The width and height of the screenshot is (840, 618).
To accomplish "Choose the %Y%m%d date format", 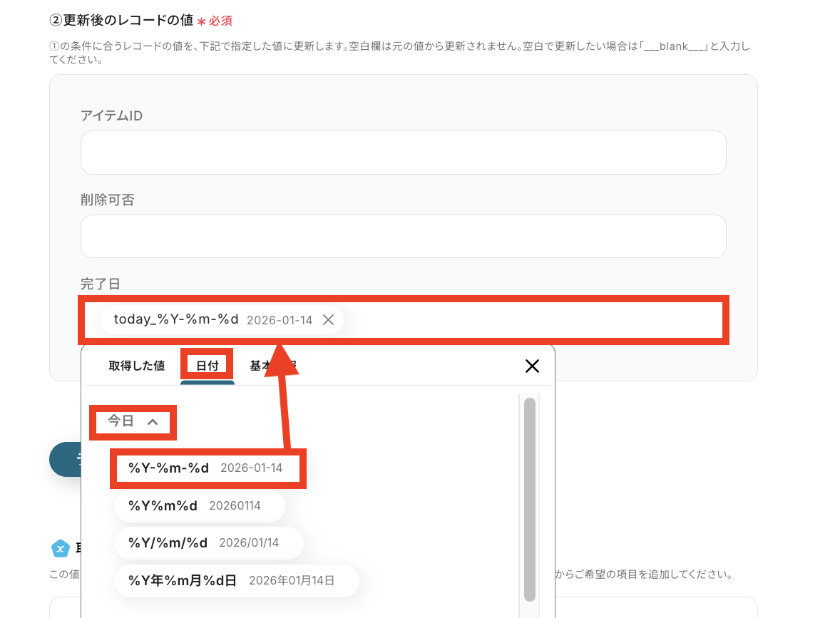I will click(x=199, y=505).
